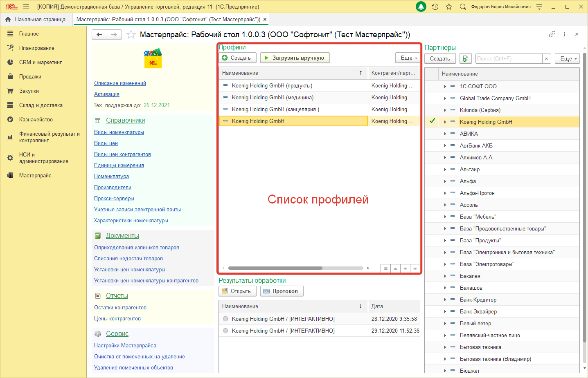Get navigation link via the chain icon
588x378 pixels.
point(552,35)
